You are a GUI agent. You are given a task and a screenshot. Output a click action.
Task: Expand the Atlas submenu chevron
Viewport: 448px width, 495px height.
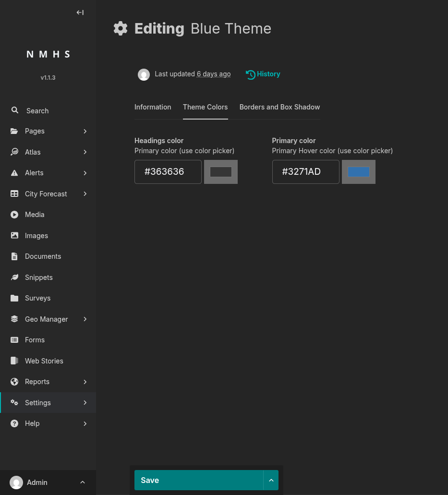point(85,152)
